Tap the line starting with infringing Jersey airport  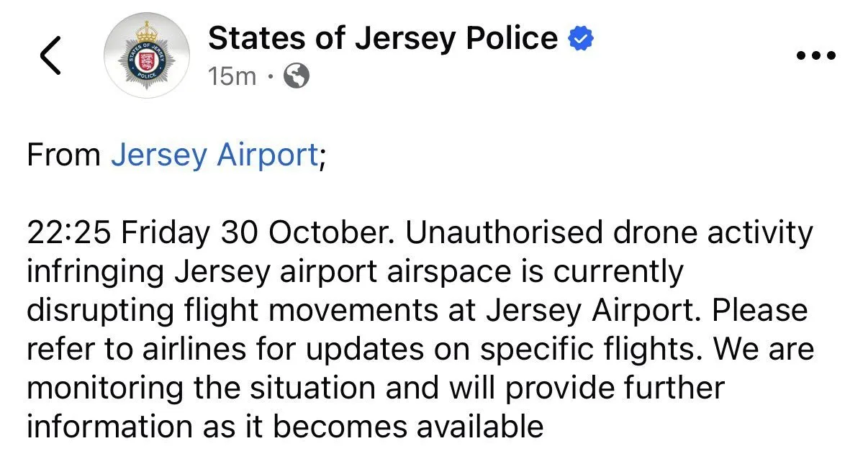click(x=354, y=272)
